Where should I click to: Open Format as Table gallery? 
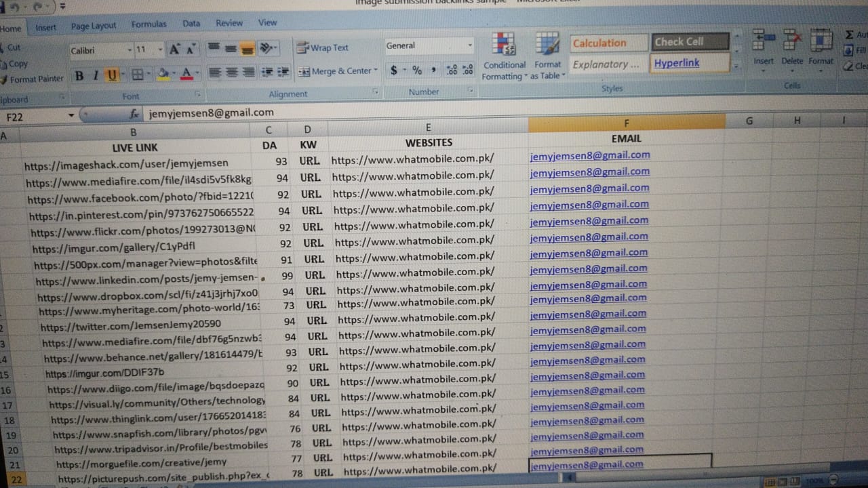547,56
